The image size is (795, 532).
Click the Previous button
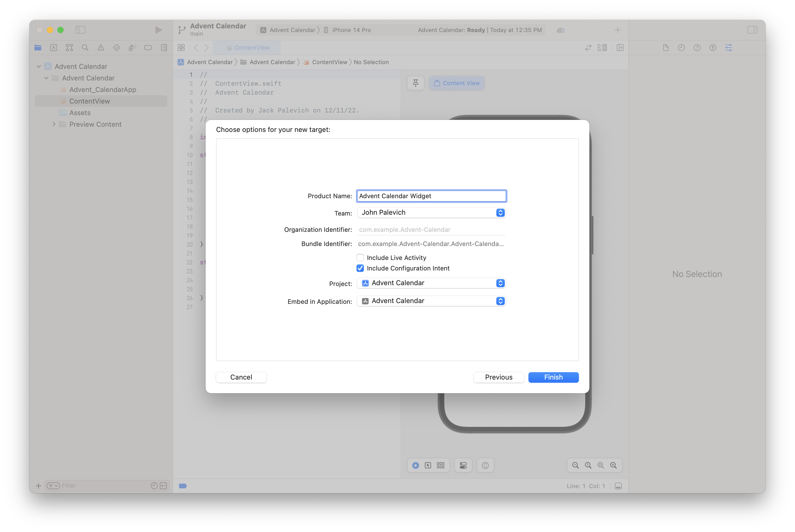click(499, 377)
